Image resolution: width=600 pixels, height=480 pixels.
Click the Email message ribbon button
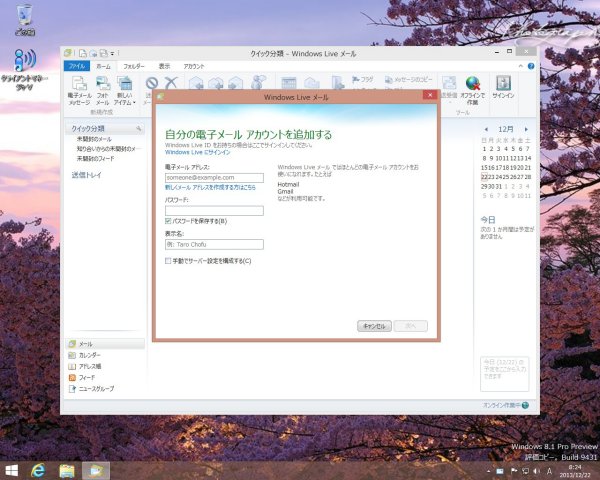pos(79,90)
